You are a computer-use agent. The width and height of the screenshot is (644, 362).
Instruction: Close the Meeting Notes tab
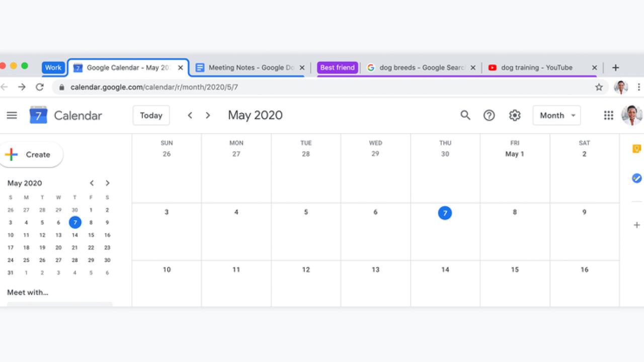302,67
